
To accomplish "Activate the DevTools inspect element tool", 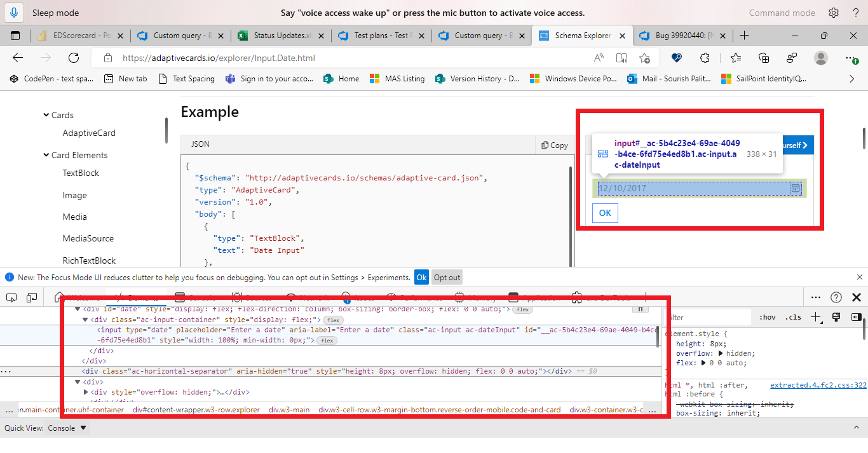I will pos(11,297).
